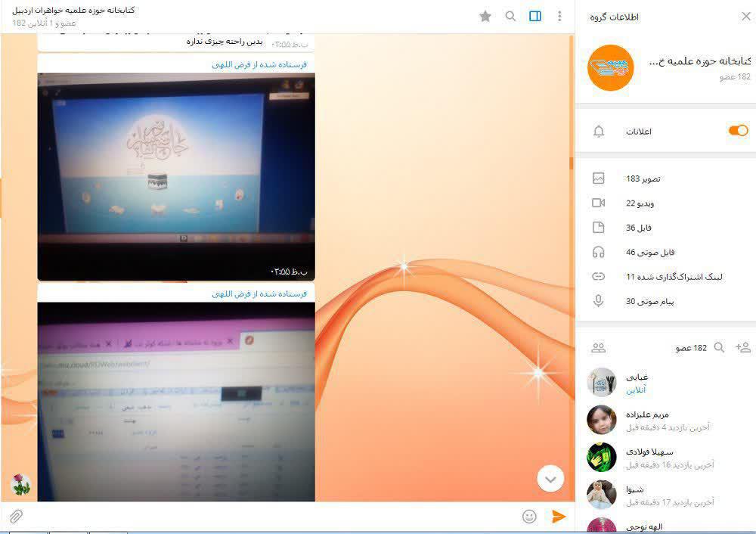This screenshot has width=756, height=534.
Task: Open search in chat header
Action: (511, 16)
